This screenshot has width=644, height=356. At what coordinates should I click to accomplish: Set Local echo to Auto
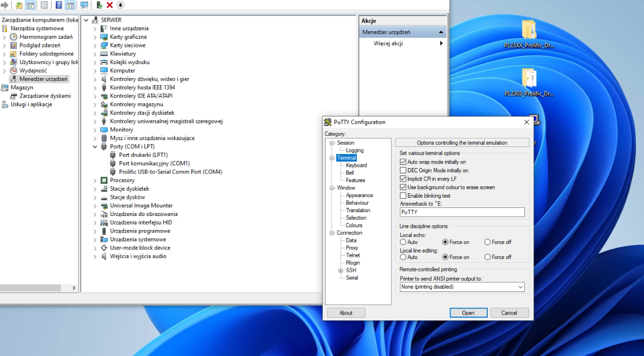pyautogui.click(x=403, y=242)
